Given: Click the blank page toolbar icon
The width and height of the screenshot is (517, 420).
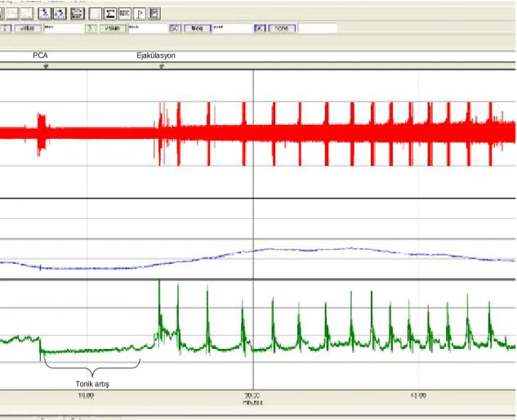Looking at the screenshot, I should pyautogui.click(x=96, y=14).
